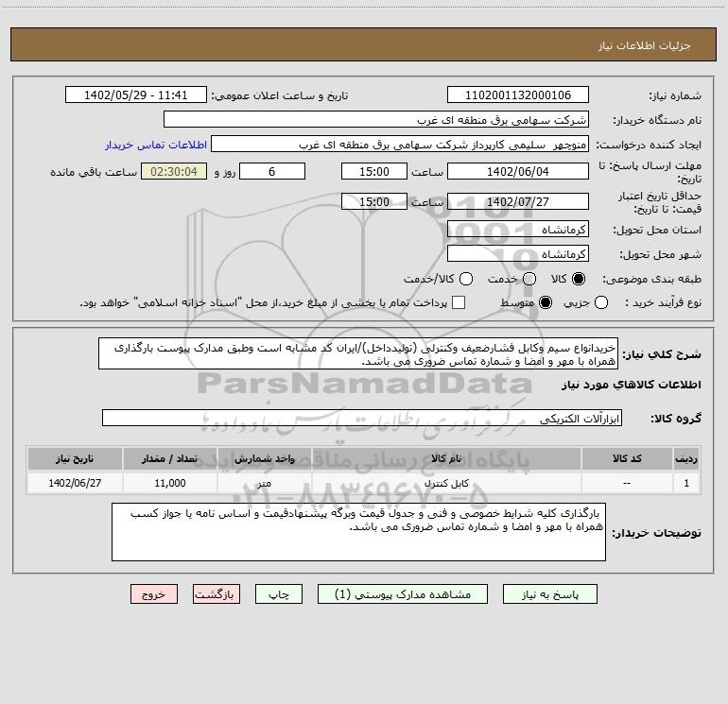Screen dimensions: 728x704
Task: Click مشاهده مدارک پیوستی (1) button
Action: coord(402,594)
